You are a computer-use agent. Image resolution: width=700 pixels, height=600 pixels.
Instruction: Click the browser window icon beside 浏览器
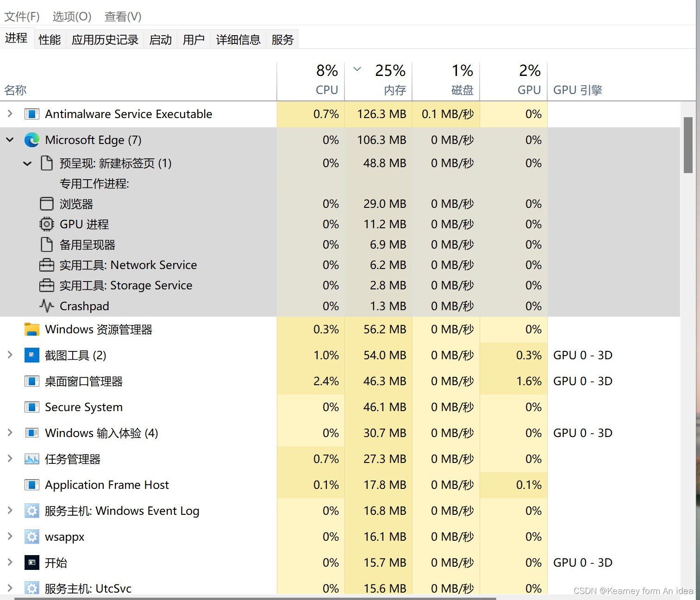click(46, 204)
